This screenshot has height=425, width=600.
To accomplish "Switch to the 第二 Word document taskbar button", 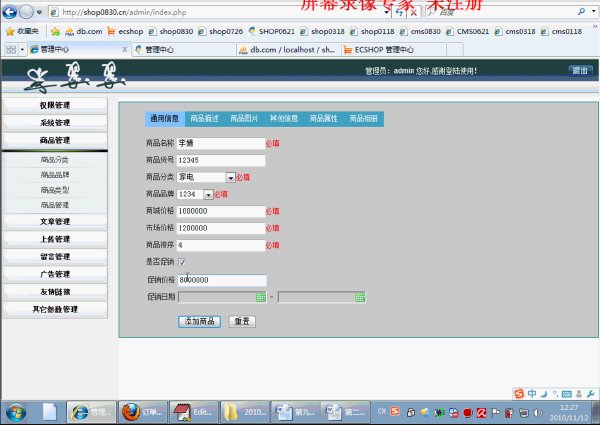I will pyautogui.click(x=346, y=412).
